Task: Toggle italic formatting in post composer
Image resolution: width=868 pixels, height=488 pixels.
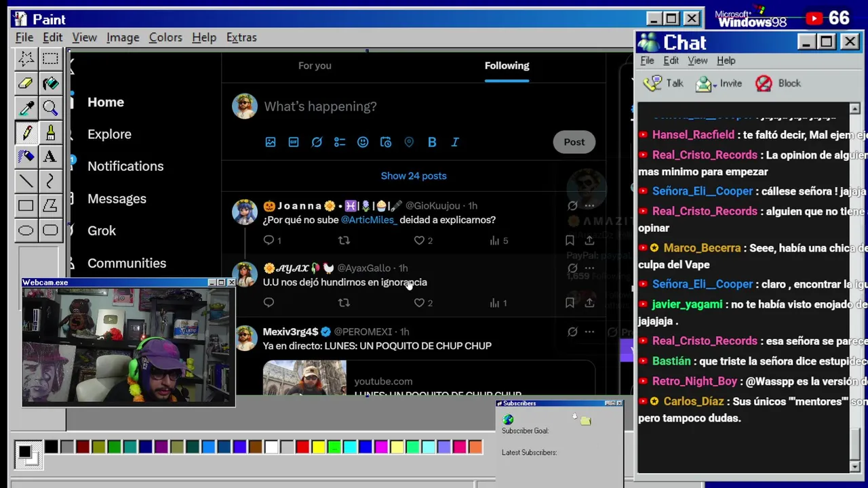Action: click(x=455, y=142)
